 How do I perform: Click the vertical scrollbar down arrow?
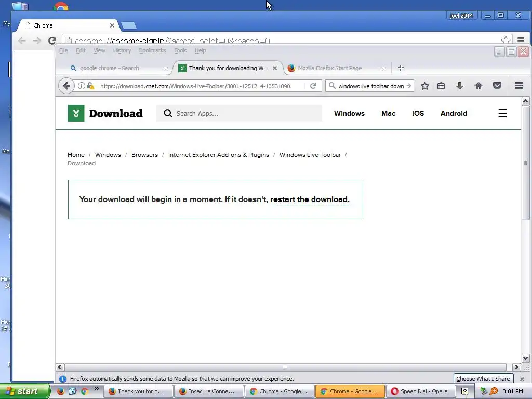[526, 358]
